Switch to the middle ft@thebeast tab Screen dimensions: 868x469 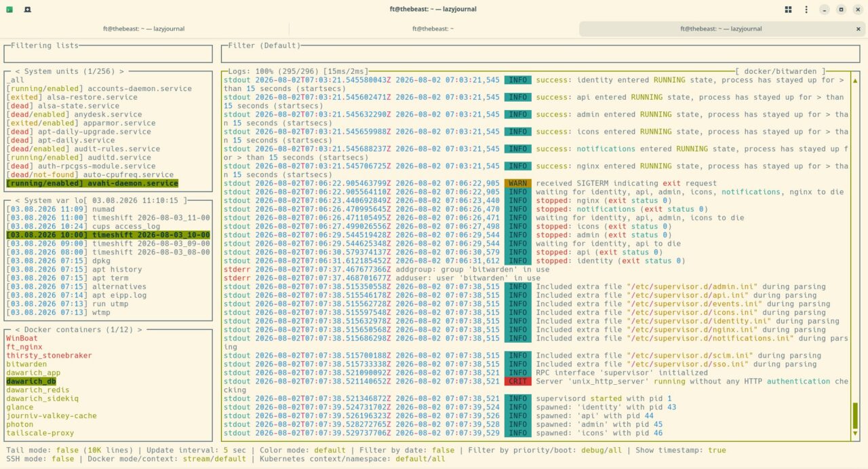pyautogui.click(x=433, y=29)
